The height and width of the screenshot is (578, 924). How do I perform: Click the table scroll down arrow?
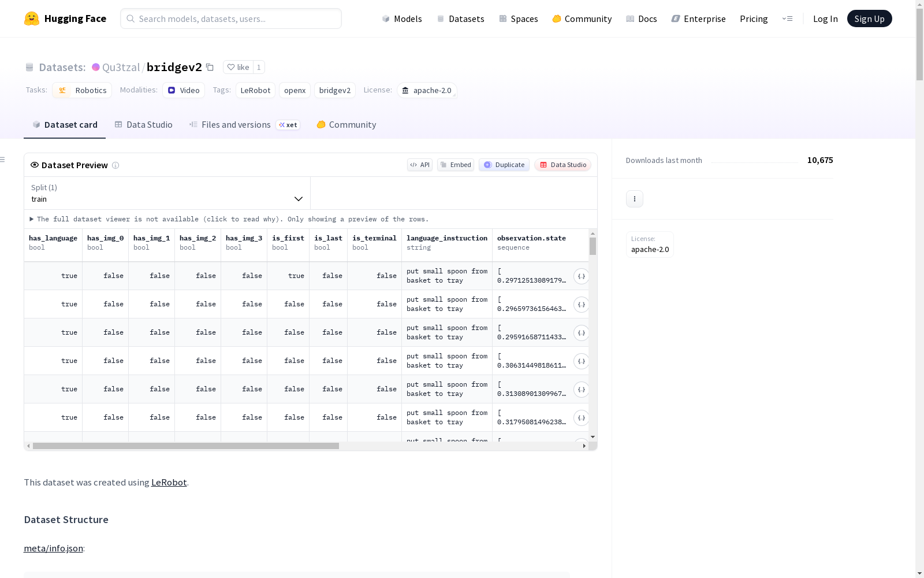click(593, 437)
